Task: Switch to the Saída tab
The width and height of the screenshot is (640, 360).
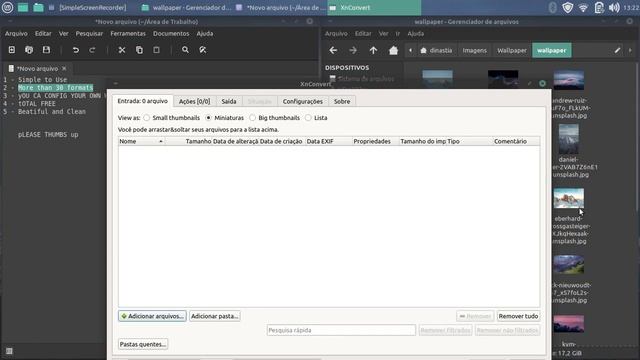Action: point(229,101)
